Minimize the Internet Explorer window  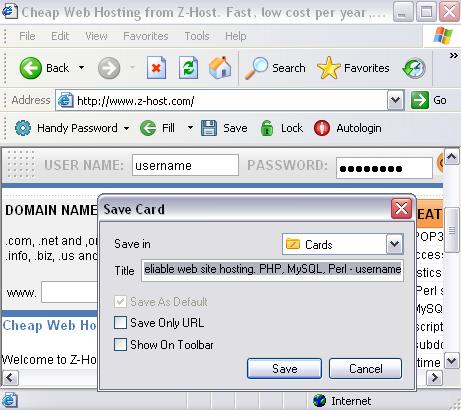(403, 12)
